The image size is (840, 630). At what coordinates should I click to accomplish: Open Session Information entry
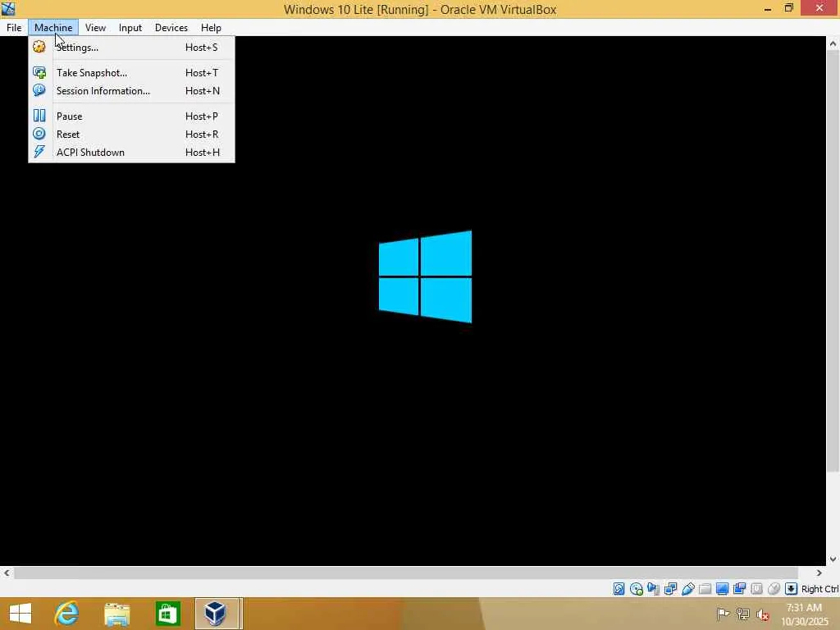(x=131, y=90)
